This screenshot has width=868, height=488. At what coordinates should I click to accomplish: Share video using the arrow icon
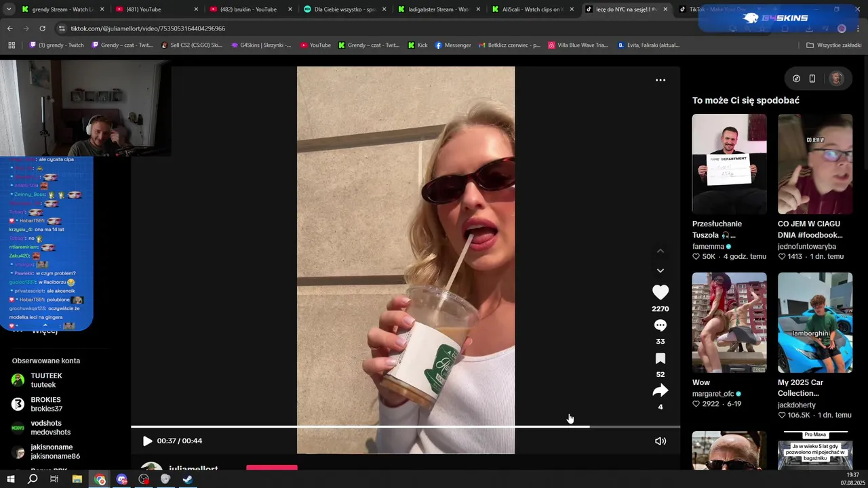pyautogui.click(x=660, y=390)
